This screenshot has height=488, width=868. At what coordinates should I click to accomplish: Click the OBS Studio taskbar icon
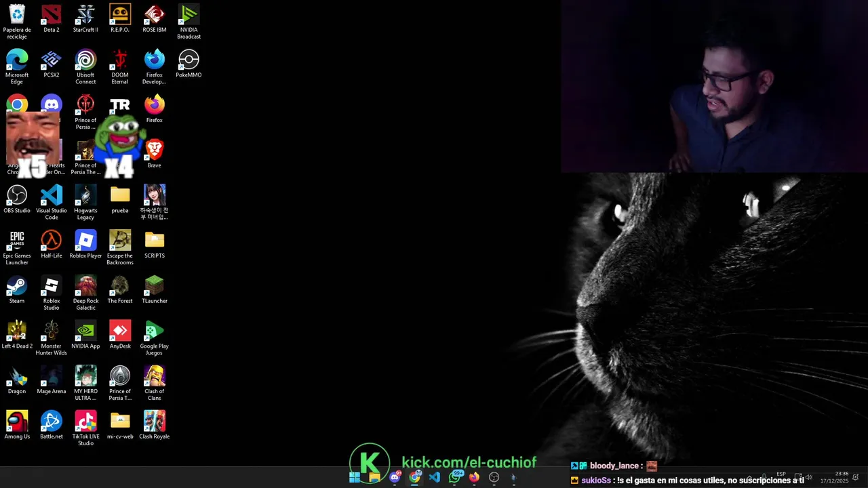(x=494, y=477)
